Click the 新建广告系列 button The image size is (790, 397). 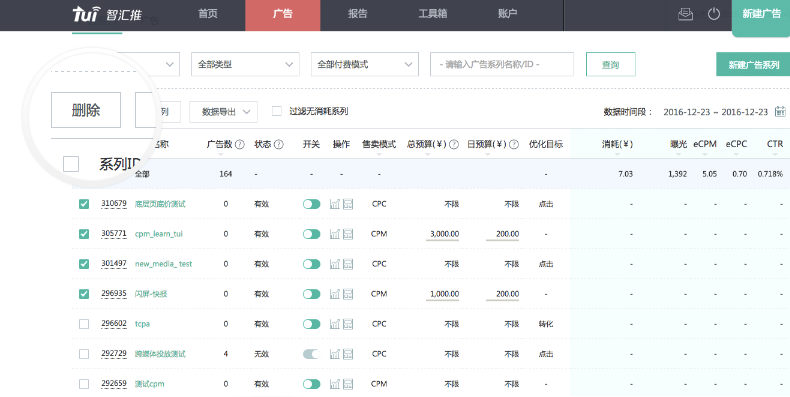click(x=753, y=64)
